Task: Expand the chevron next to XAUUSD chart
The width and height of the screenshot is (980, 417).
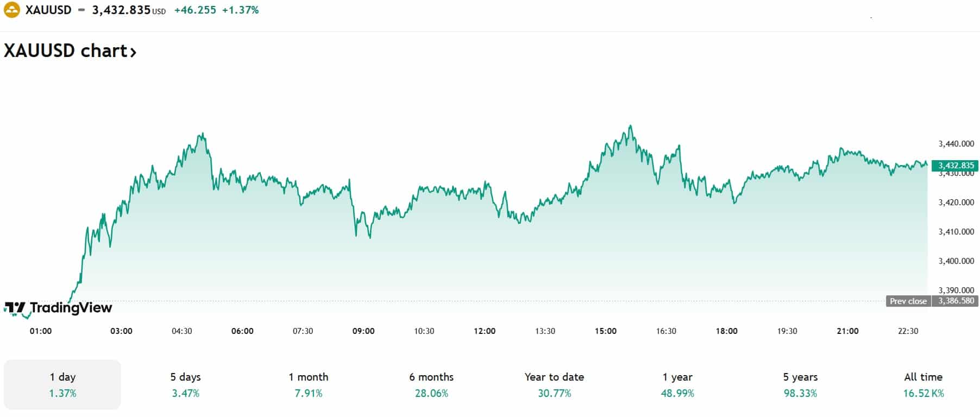Action: (x=133, y=52)
